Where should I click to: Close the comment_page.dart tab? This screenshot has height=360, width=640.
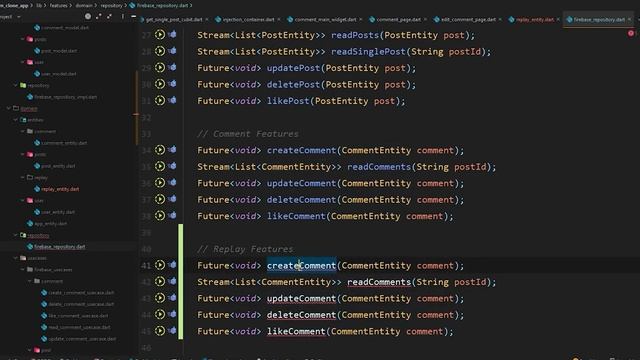tap(425, 19)
